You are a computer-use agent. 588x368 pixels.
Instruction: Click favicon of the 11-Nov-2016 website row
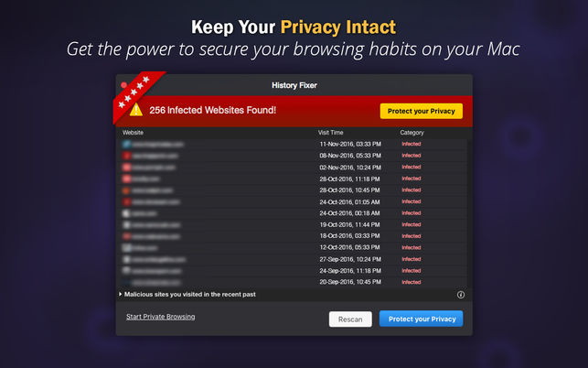pos(126,145)
